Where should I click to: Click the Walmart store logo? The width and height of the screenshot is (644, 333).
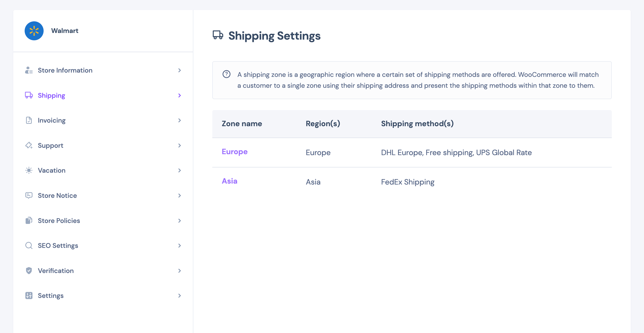[x=34, y=31]
